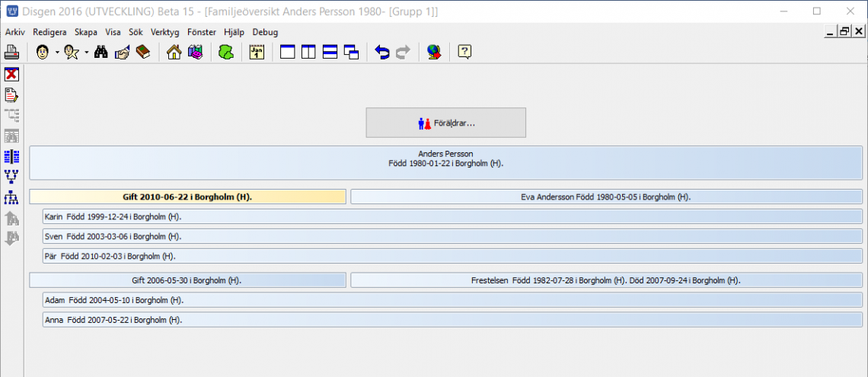Click the greyed up-arrow family sidebar icon
Image resolution: width=868 pixels, height=377 pixels.
pyautogui.click(x=11, y=218)
